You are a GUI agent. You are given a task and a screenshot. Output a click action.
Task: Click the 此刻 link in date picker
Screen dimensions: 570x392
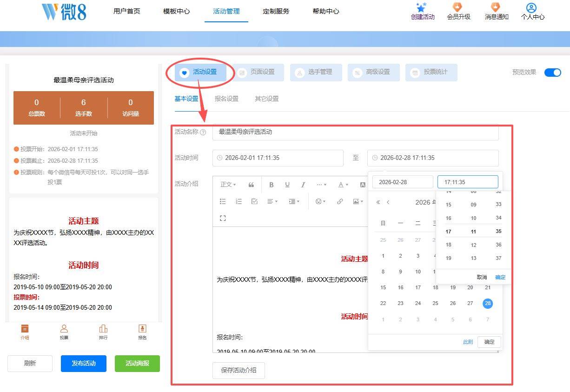pyautogui.click(x=468, y=342)
